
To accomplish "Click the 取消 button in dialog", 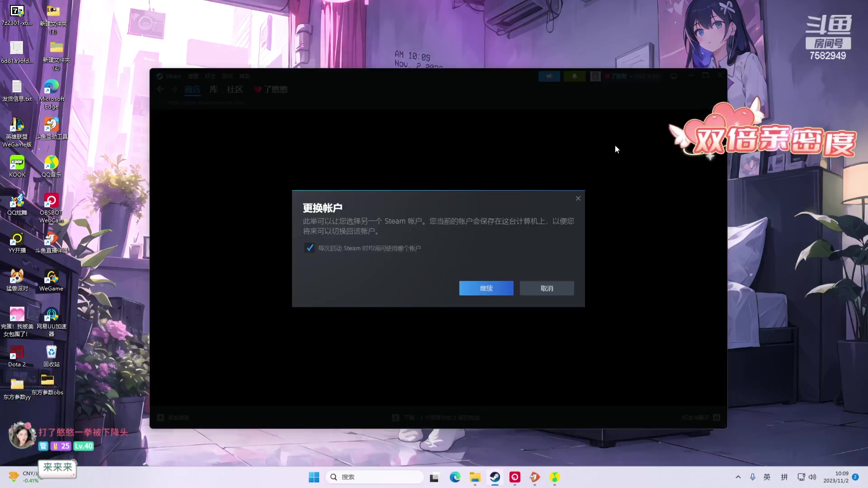I will [x=547, y=288].
